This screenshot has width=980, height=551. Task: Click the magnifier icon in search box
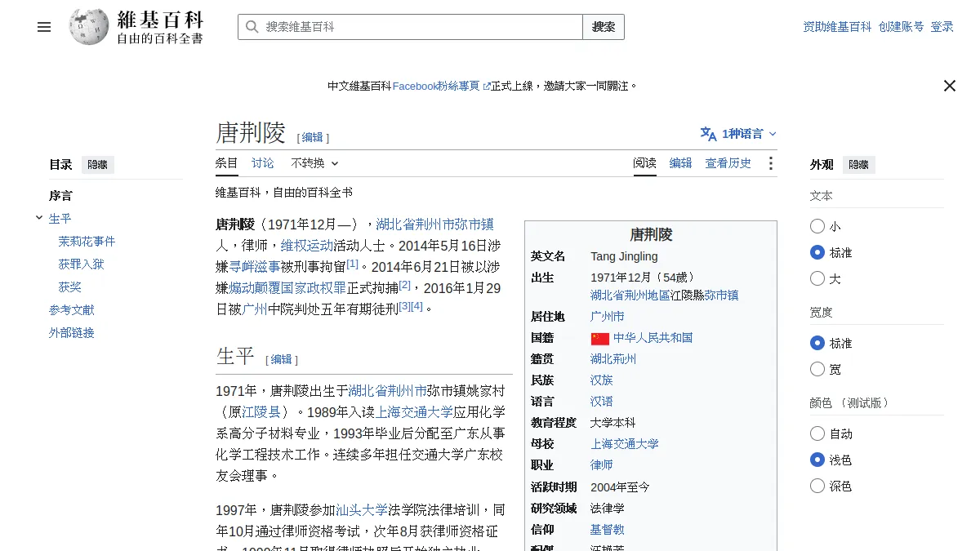[252, 27]
